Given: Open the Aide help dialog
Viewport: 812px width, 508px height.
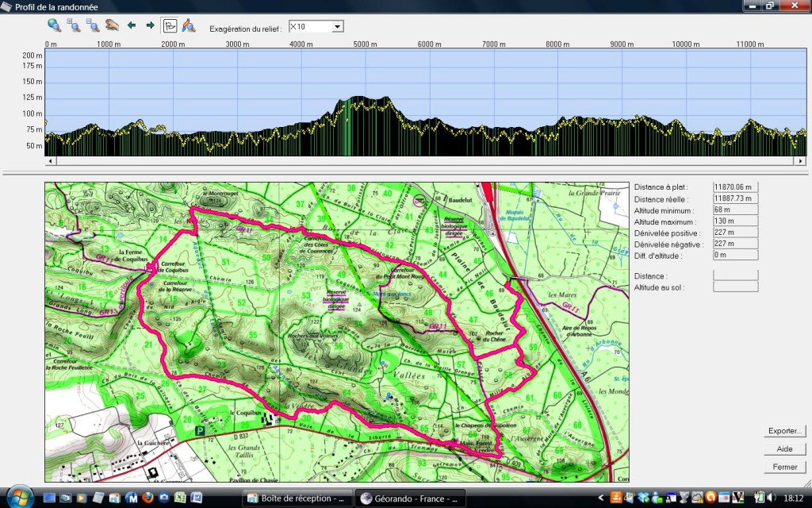Looking at the screenshot, I should click(x=783, y=448).
